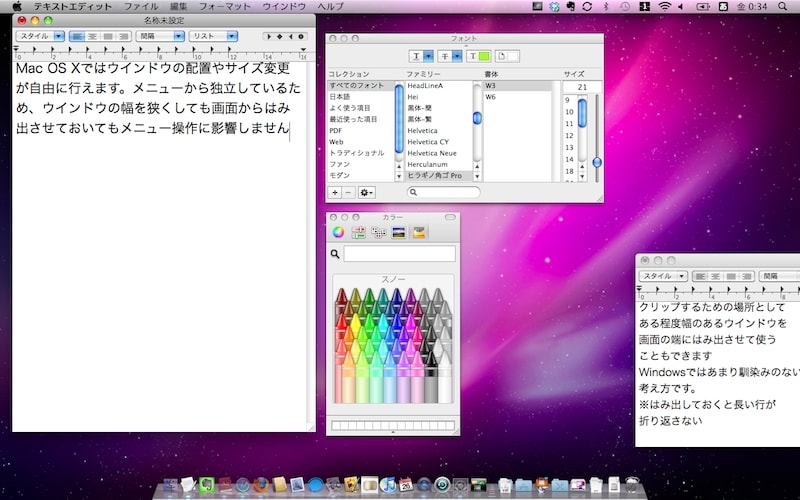Click the document color button in Fonts panel

tap(508, 56)
